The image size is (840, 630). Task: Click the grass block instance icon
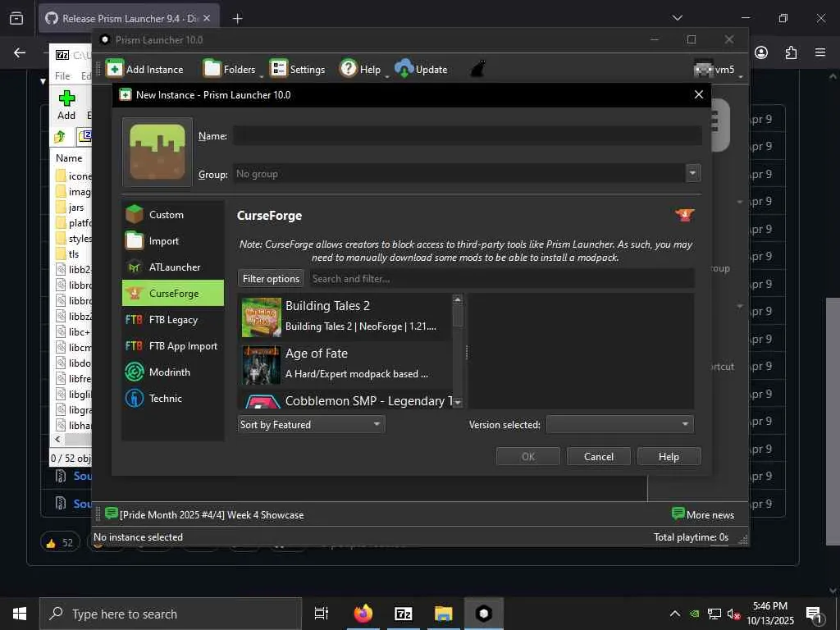coord(157,152)
